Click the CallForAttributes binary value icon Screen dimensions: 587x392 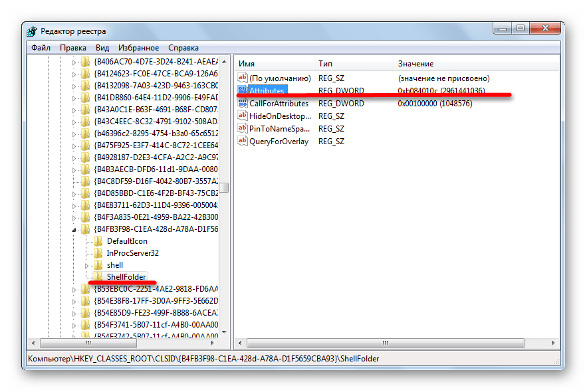(243, 104)
